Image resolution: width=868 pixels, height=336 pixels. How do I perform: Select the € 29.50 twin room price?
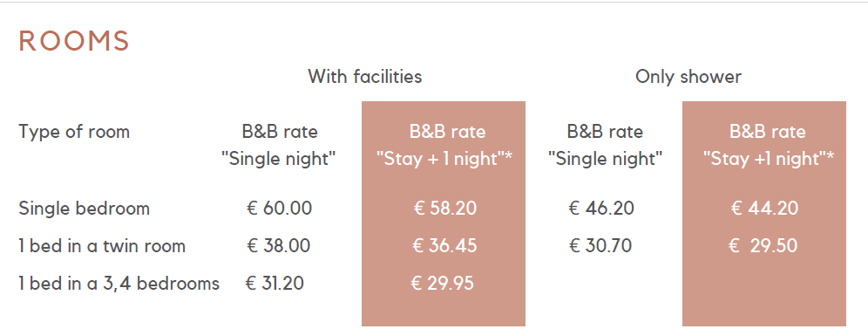pyautogui.click(x=763, y=245)
